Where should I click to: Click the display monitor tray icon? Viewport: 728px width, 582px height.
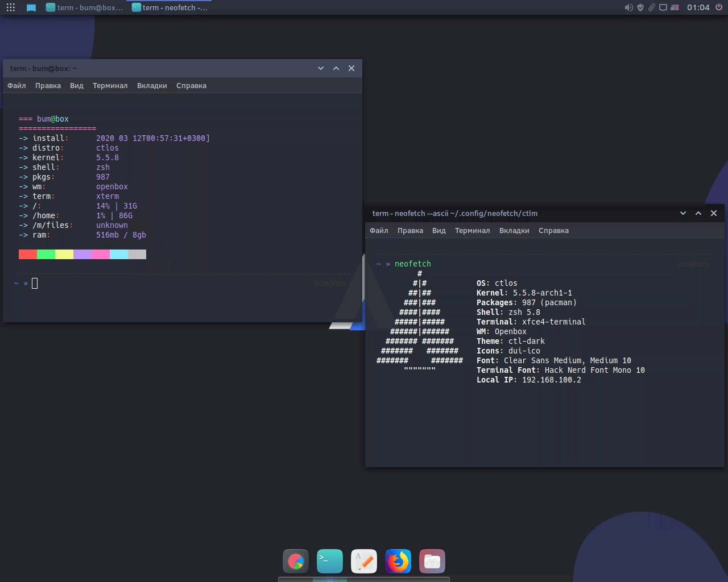click(663, 7)
